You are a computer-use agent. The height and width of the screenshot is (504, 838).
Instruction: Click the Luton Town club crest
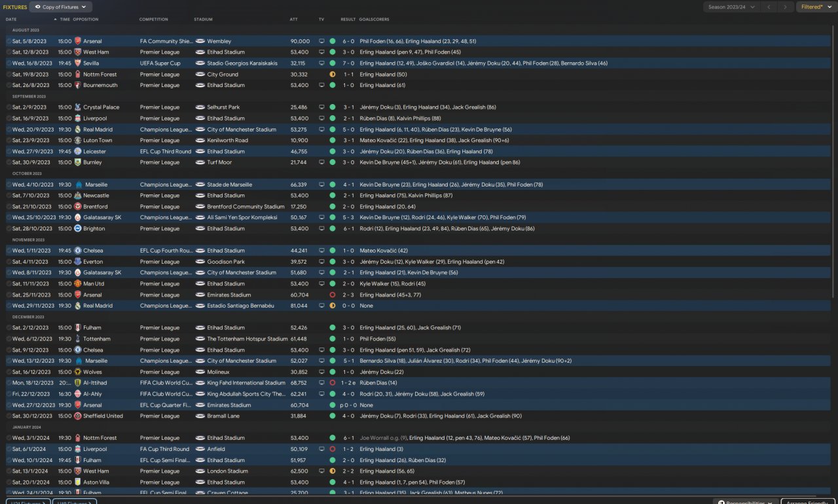[x=78, y=141]
